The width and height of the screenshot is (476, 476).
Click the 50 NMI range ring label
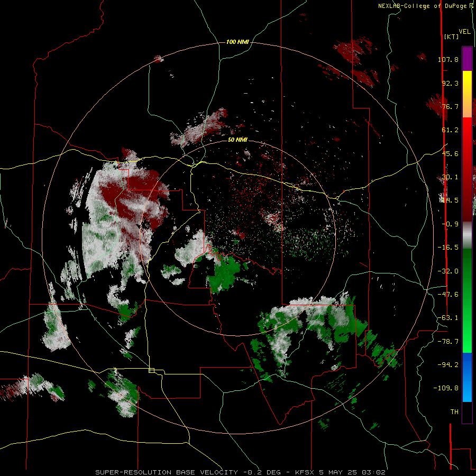(237, 140)
